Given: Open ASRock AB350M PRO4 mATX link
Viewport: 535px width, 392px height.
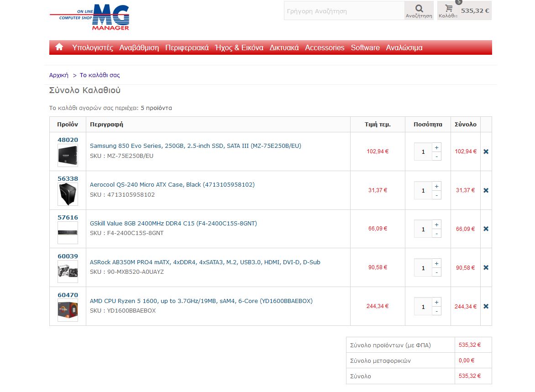Looking at the screenshot, I should (x=205, y=262).
